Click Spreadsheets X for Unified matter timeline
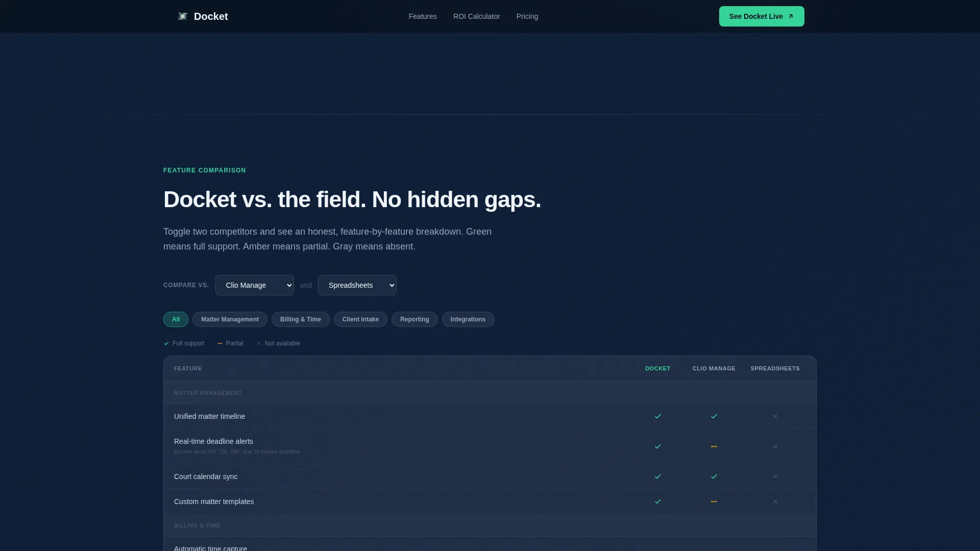 click(x=775, y=416)
